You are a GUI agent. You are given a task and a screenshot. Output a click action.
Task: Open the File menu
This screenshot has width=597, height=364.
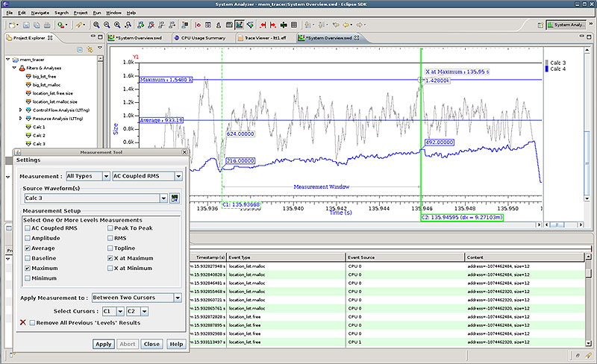10,13
